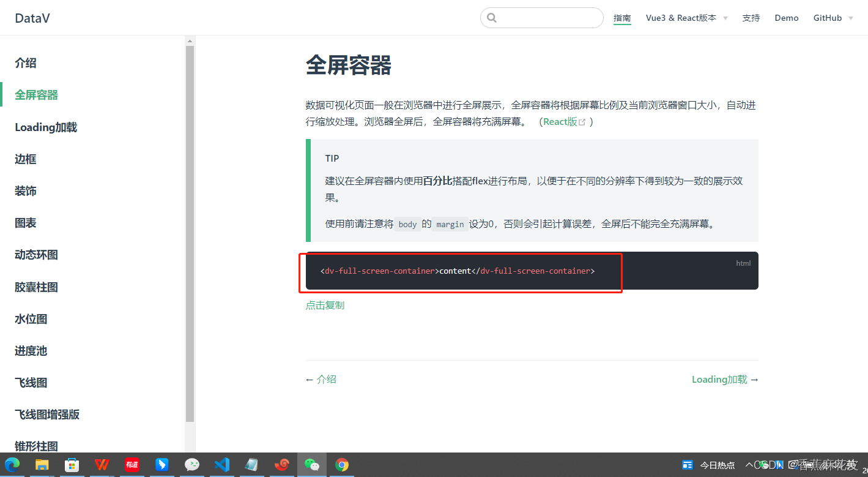Expand the GitHub dropdown menu
Screen dimensions: 868x477
(833, 18)
